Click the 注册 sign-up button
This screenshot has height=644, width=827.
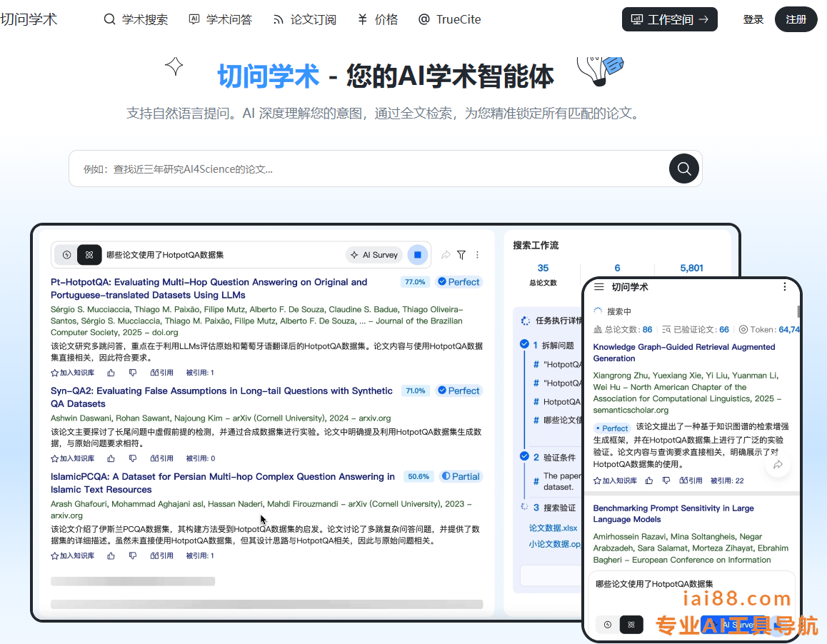[x=796, y=19]
